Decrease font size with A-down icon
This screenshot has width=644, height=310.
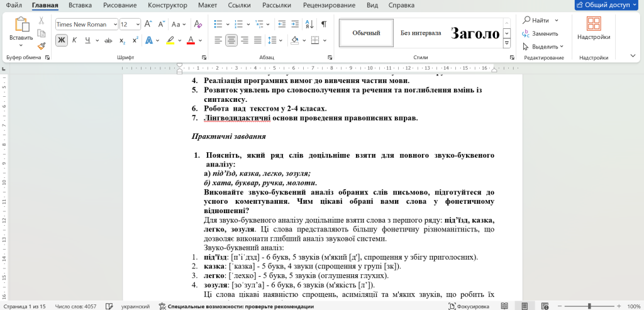click(x=162, y=25)
